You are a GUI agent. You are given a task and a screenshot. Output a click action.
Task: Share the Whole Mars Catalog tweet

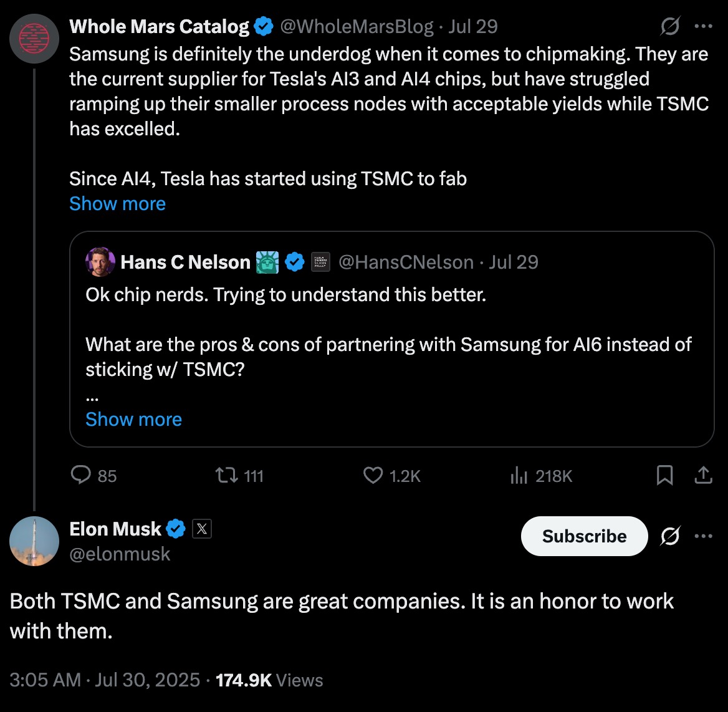tap(703, 476)
